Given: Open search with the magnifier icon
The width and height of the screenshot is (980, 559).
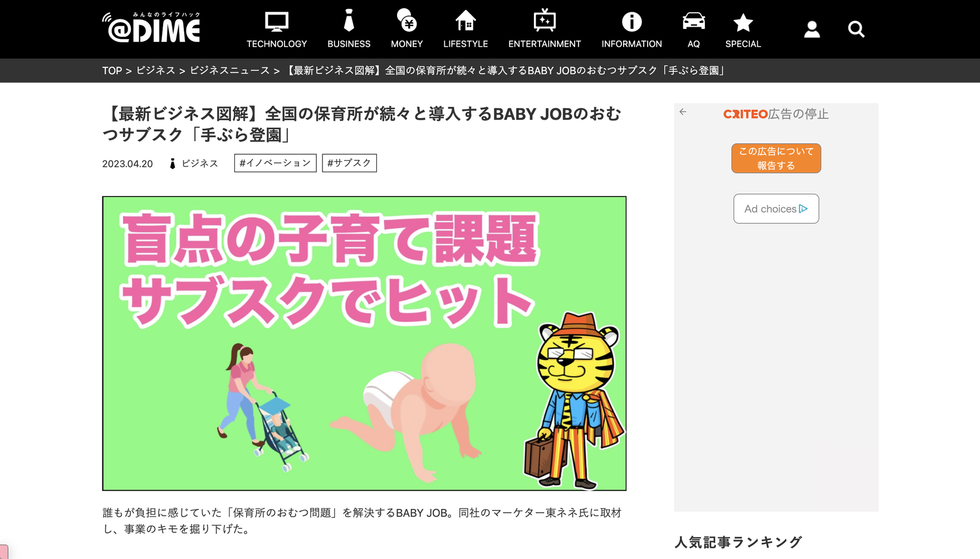Looking at the screenshot, I should point(856,29).
